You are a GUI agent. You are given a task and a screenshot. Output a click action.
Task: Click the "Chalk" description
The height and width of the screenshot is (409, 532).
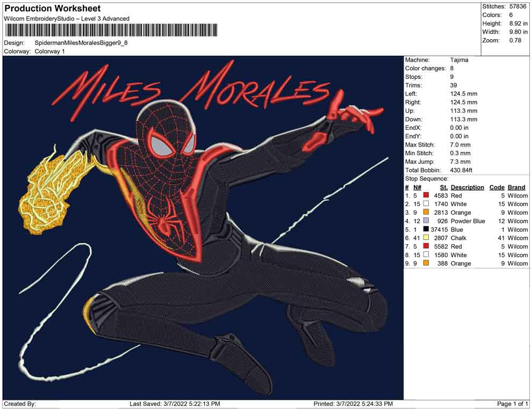[x=458, y=238]
